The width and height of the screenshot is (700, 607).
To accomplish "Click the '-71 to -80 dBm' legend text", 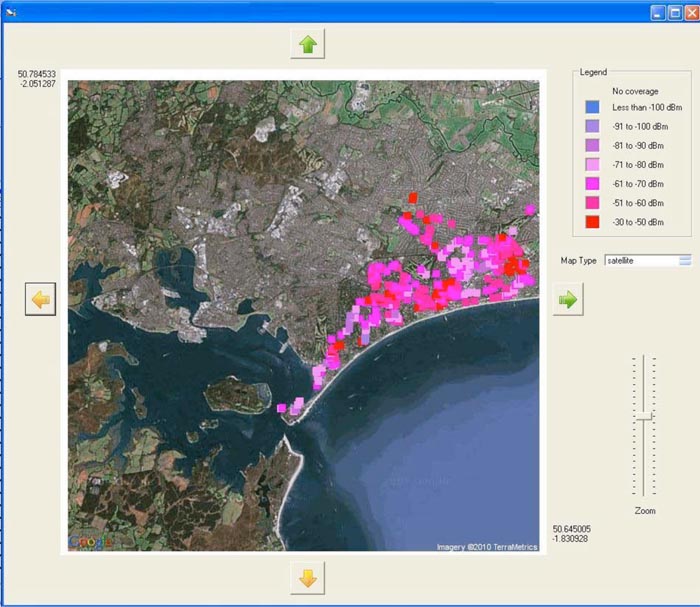I will (x=638, y=165).
